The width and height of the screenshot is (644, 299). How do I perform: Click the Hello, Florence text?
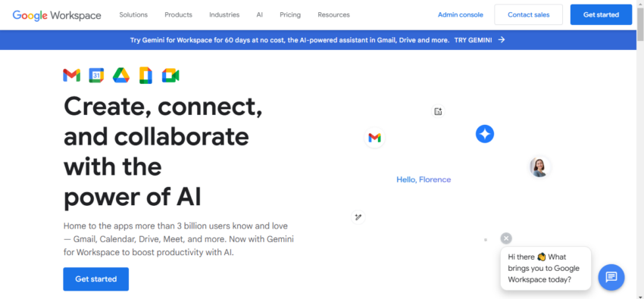click(x=424, y=179)
